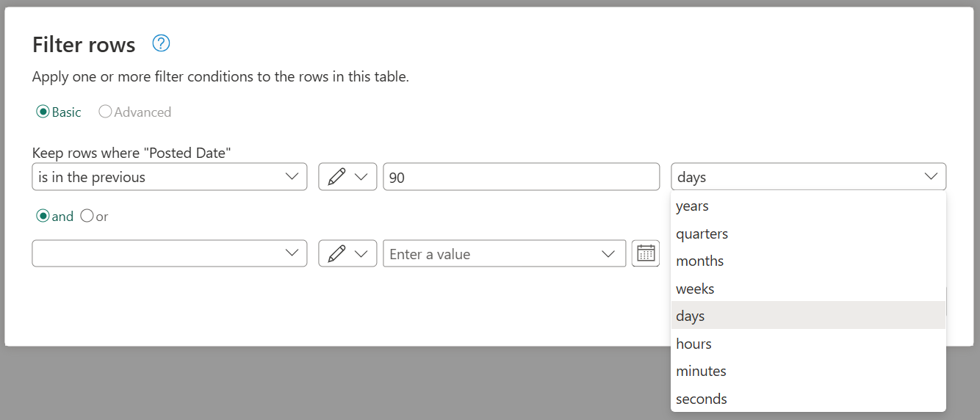Open the 'is in the previous' operator dropdown

pyautogui.click(x=169, y=177)
